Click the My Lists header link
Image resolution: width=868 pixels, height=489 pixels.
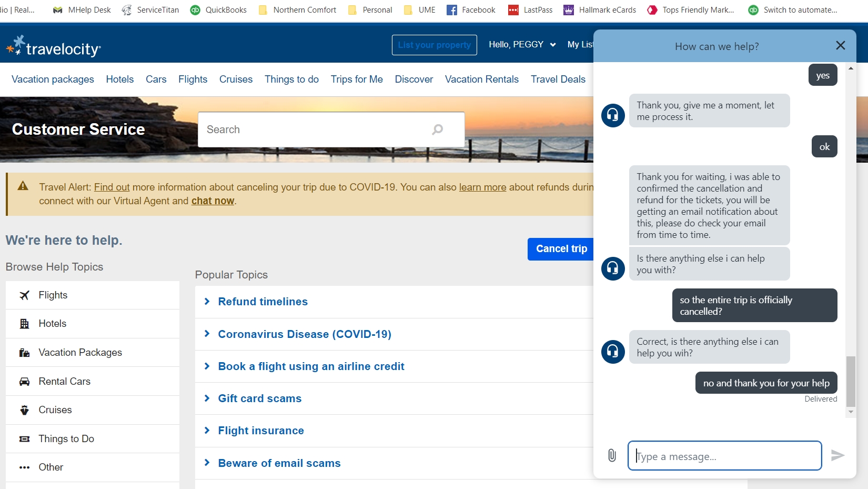click(581, 45)
